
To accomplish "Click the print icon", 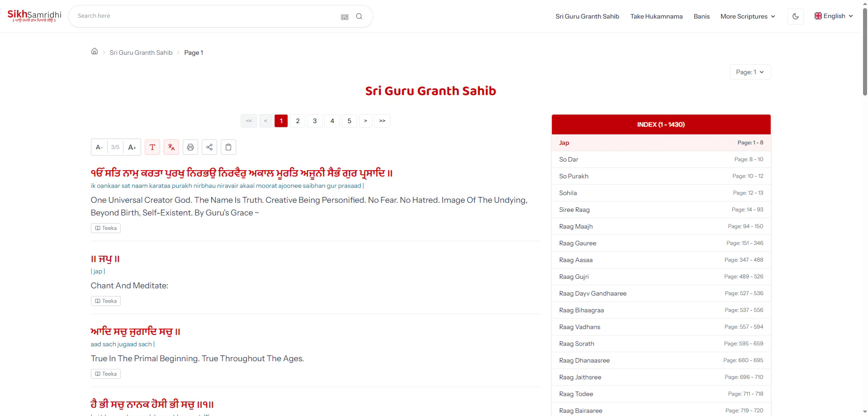I will [190, 147].
